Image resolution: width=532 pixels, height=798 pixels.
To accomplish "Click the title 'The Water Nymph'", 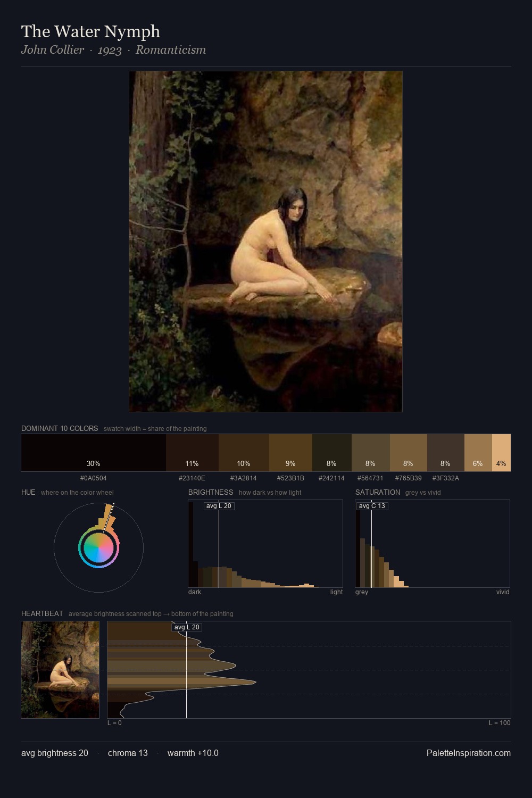I will [x=90, y=31].
